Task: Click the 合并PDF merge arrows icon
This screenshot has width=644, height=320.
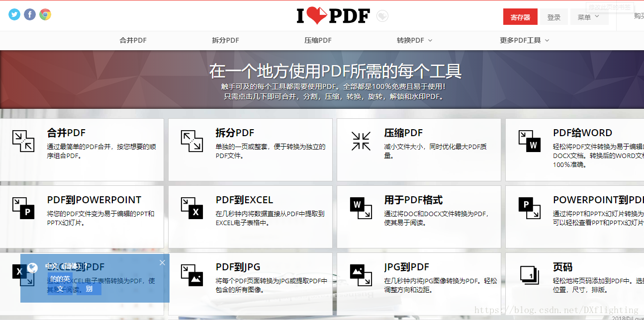Action: [23, 141]
